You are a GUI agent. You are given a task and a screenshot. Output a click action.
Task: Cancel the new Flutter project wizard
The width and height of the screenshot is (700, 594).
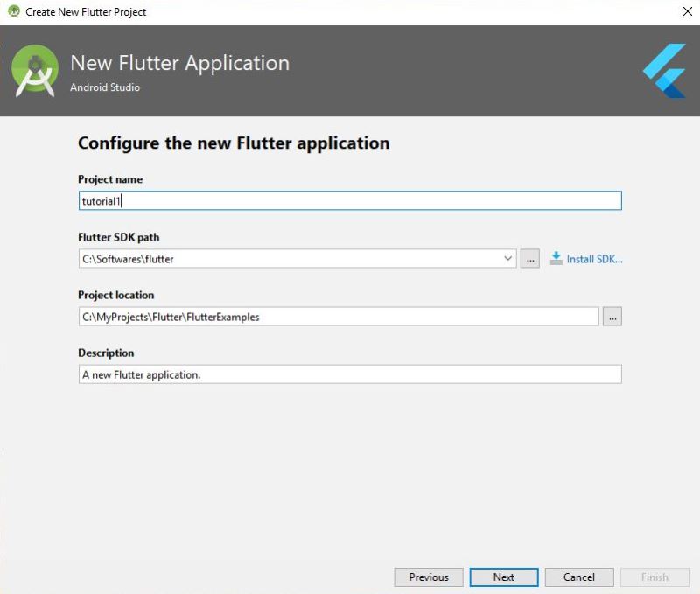click(579, 577)
